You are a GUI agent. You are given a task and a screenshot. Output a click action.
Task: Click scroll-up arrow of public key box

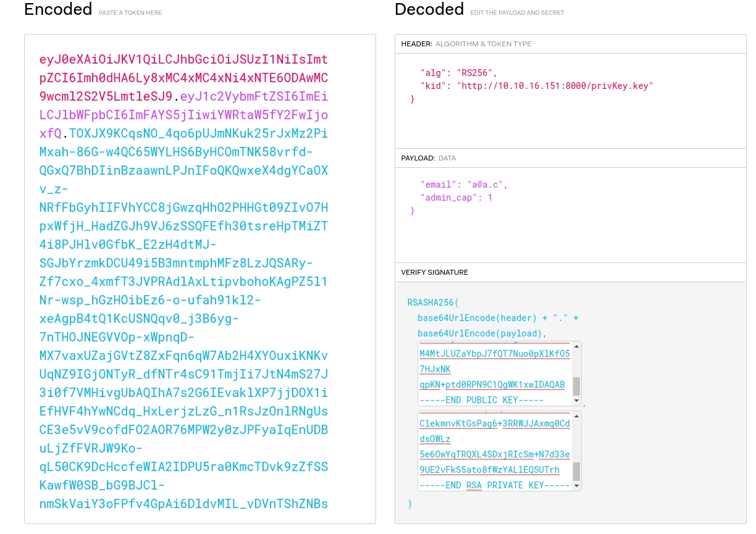pos(577,347)
